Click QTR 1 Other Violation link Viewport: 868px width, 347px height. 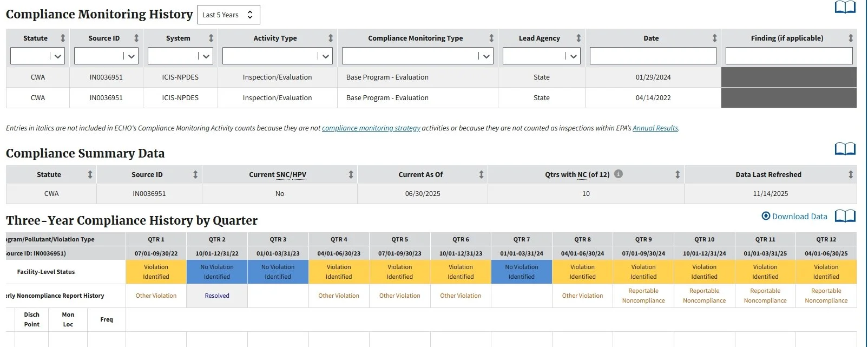[156, 296]
